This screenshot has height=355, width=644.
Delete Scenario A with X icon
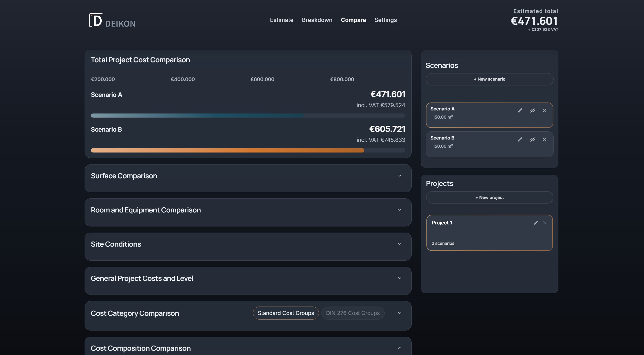pos(544,110)
